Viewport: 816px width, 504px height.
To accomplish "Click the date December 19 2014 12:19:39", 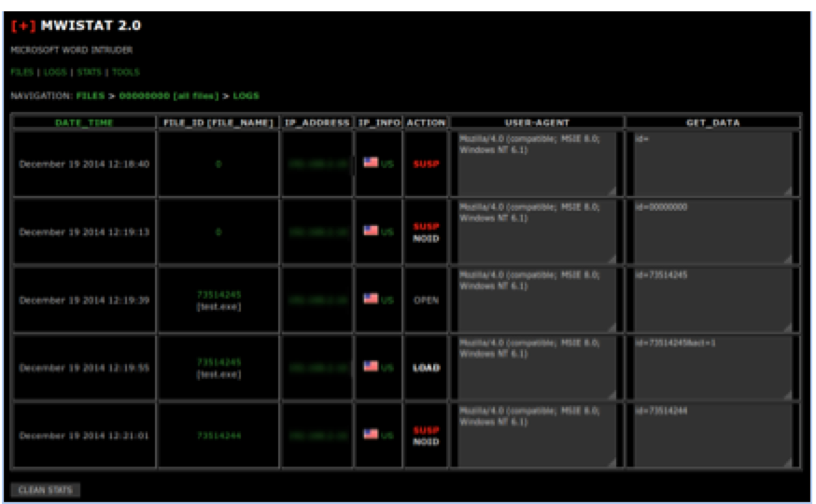I will 84,301.
